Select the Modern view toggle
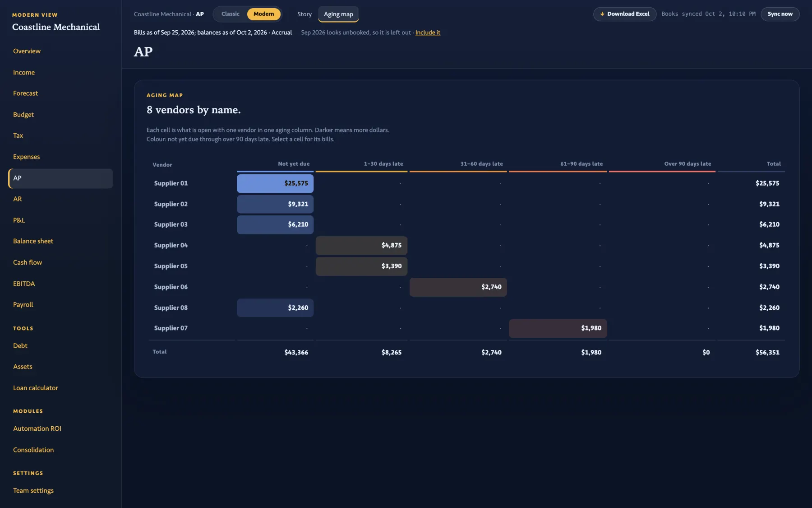The width and height of the screenshot is (812, 508). pos(263,14)
